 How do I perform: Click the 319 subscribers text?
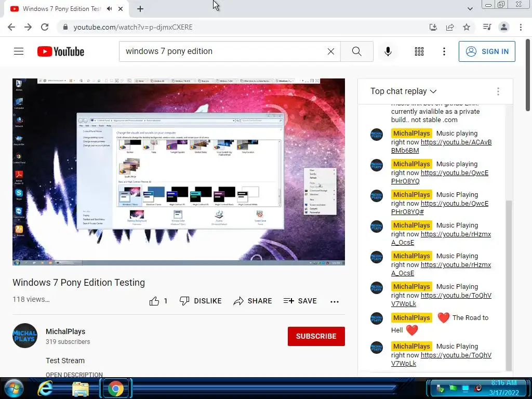click(x=68, y=342)
